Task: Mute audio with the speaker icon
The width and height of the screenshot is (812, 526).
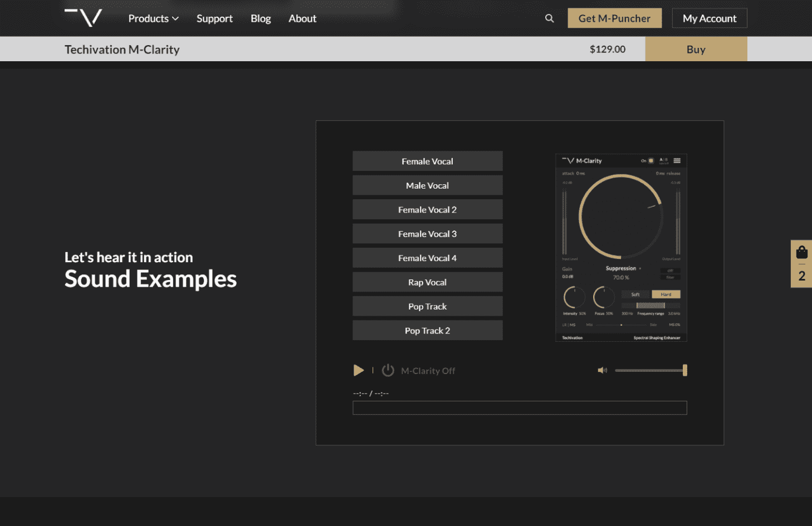Action: coord(602,370)
